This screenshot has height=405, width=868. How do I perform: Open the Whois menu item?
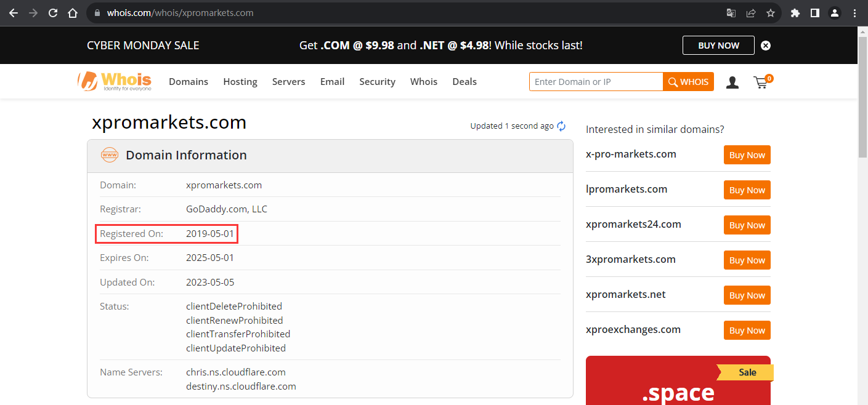[424, 82]
